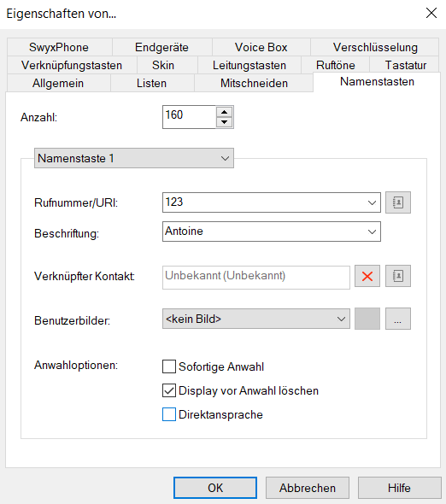The height and width of the screenshot is (504, 446).
Task: Open the Benutzerbilder kein Bild dropdown
Action: click(x=256, y=319)
